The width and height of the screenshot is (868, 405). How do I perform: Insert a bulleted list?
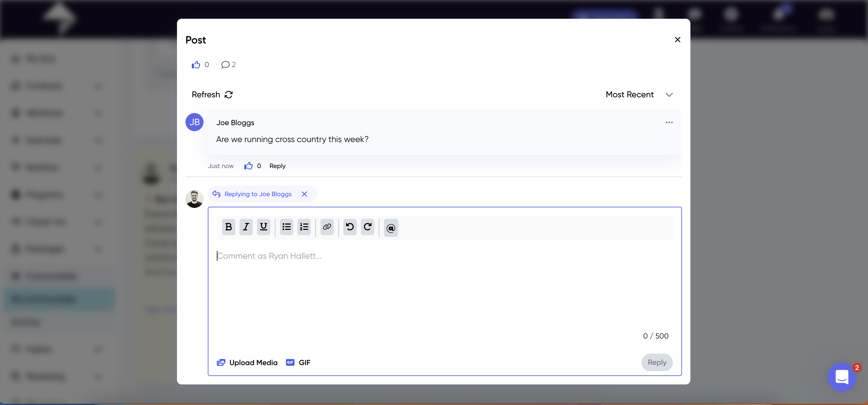click(x=286, y=227)
